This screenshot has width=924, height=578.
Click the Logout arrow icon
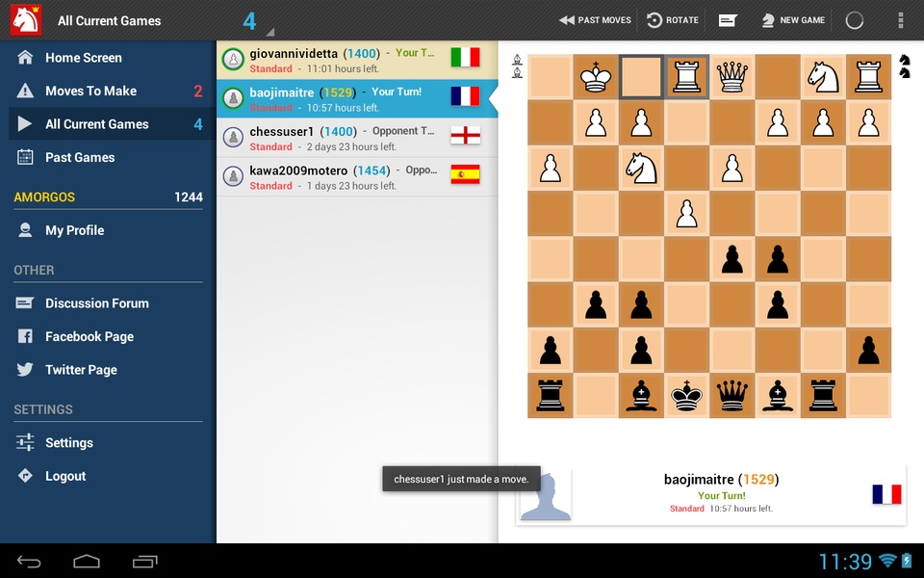[x=25, y=475]
